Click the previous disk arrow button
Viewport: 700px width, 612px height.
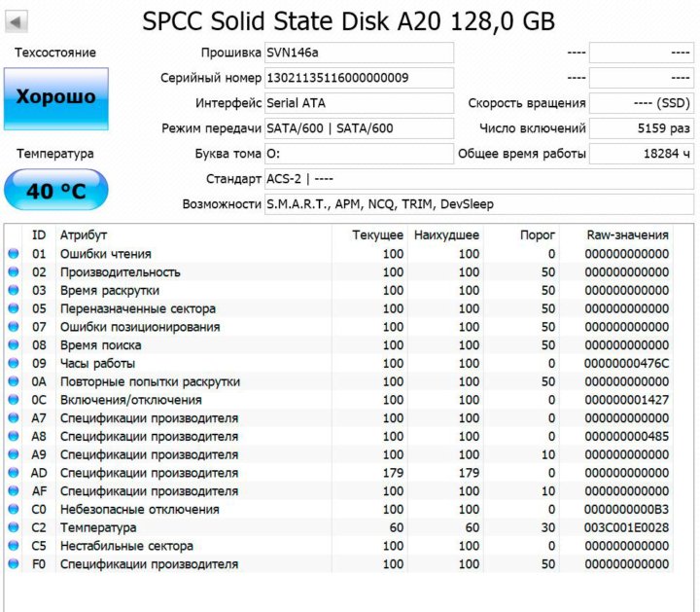pos(17,21)
